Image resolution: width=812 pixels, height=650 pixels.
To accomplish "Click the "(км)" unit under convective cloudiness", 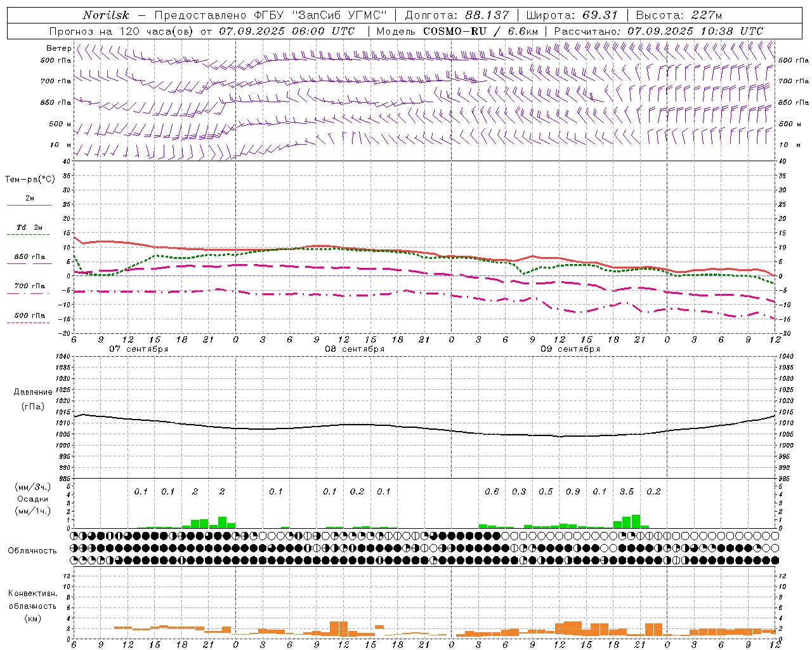I will point(32,618).
